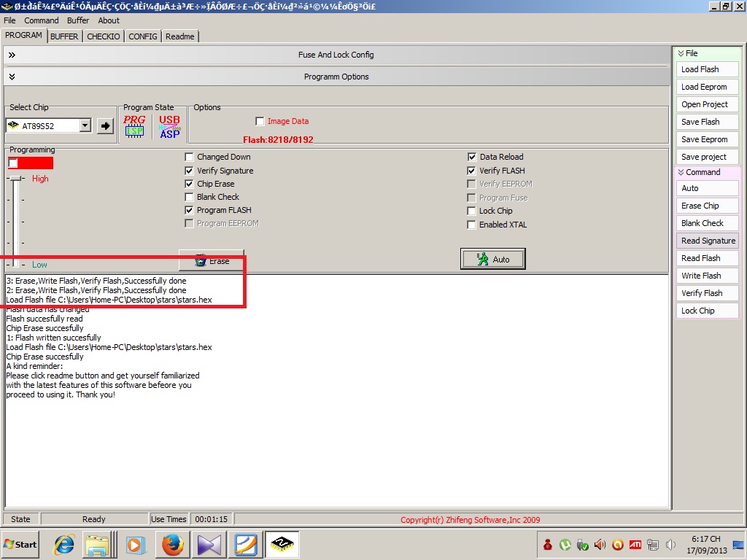Viewport: 747px width, 560px height.
Task: Click the uTorrent tray icon
Action: (565, 544)
